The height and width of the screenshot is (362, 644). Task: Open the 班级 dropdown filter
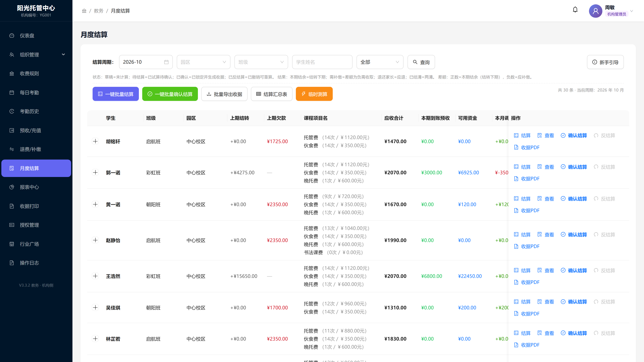261,62
